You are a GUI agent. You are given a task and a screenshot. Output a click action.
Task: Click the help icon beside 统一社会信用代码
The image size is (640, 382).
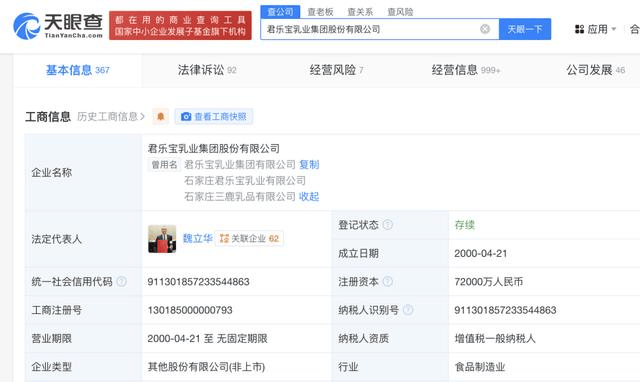[121, 281]
